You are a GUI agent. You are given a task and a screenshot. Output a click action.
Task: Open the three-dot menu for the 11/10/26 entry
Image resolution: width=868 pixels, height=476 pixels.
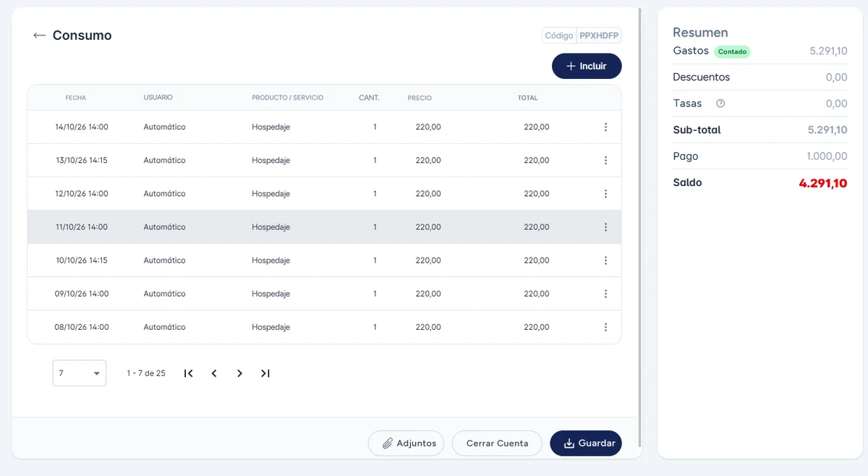605,227
